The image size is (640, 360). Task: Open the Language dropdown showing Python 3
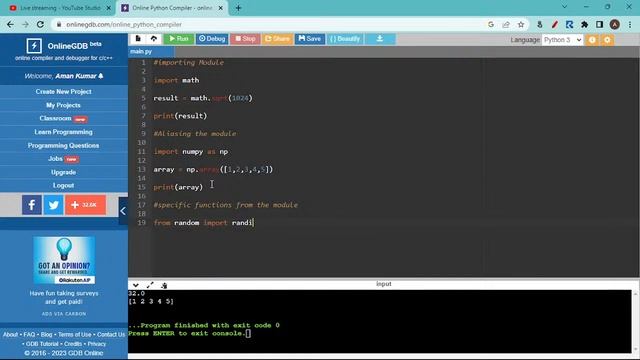[562, 40]
